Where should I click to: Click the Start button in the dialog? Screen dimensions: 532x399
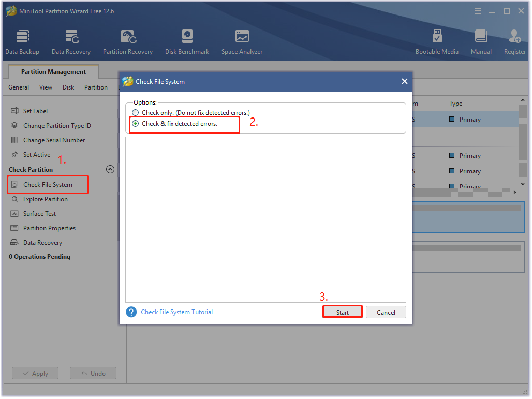(x=343, y=312)
